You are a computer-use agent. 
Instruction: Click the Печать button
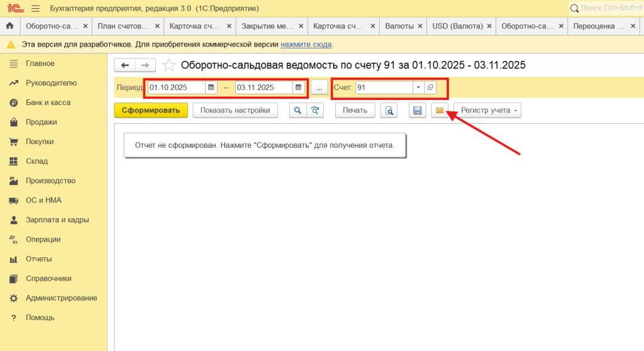point(355,110)
